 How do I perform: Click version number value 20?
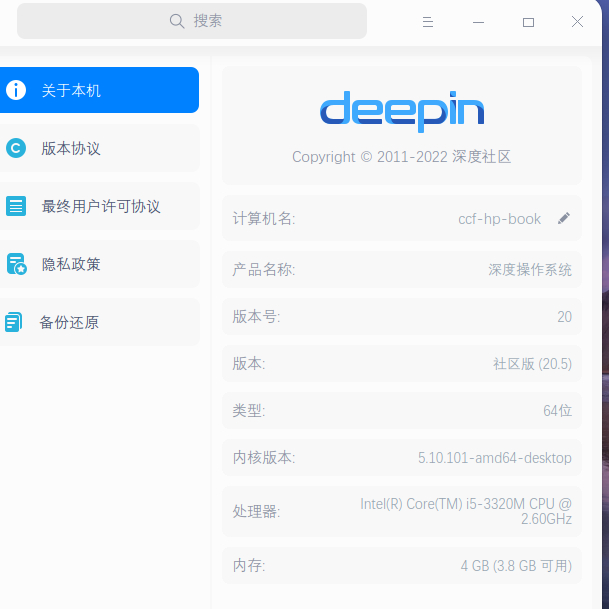564,317
